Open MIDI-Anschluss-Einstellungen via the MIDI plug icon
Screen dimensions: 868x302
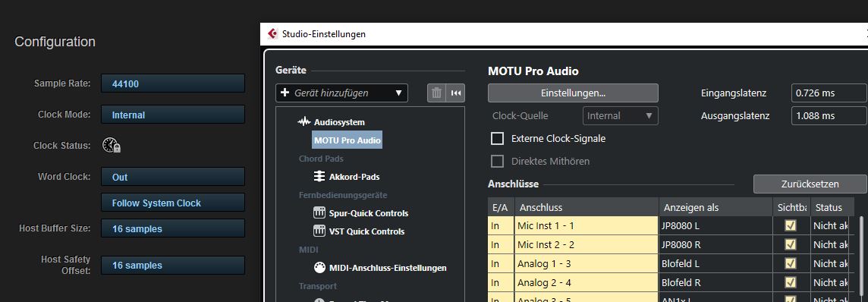point(319,268)
